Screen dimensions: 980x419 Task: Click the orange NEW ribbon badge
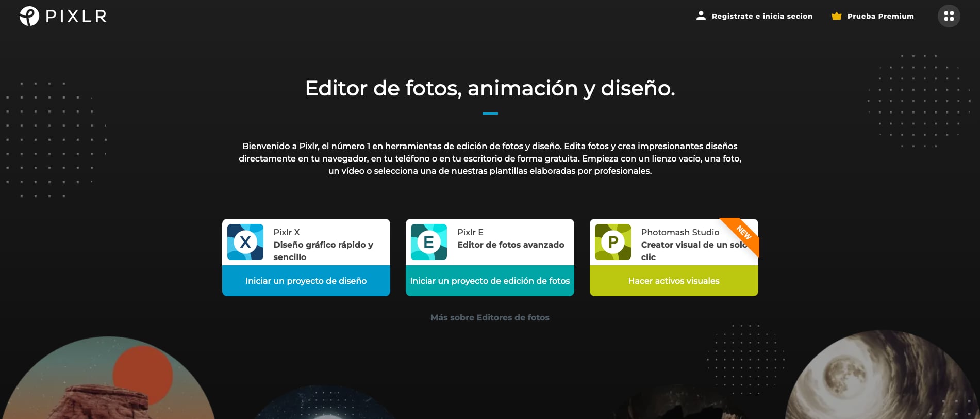coord(743,233)
